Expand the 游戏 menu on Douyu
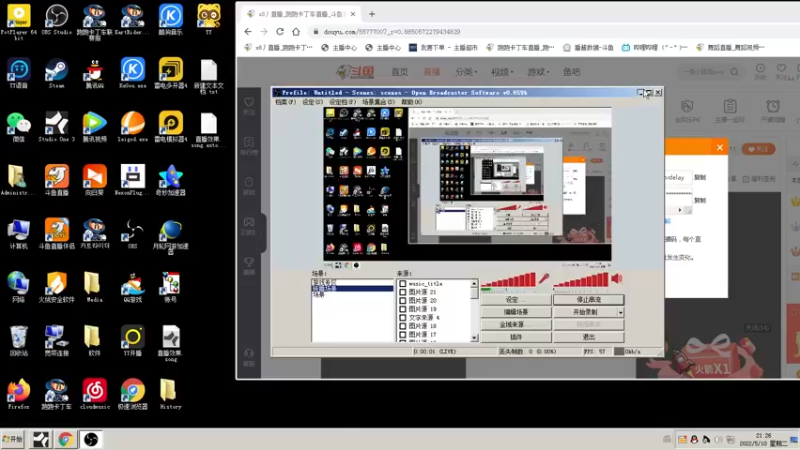This screenshot has width=800, height=450. pos(538,72)
